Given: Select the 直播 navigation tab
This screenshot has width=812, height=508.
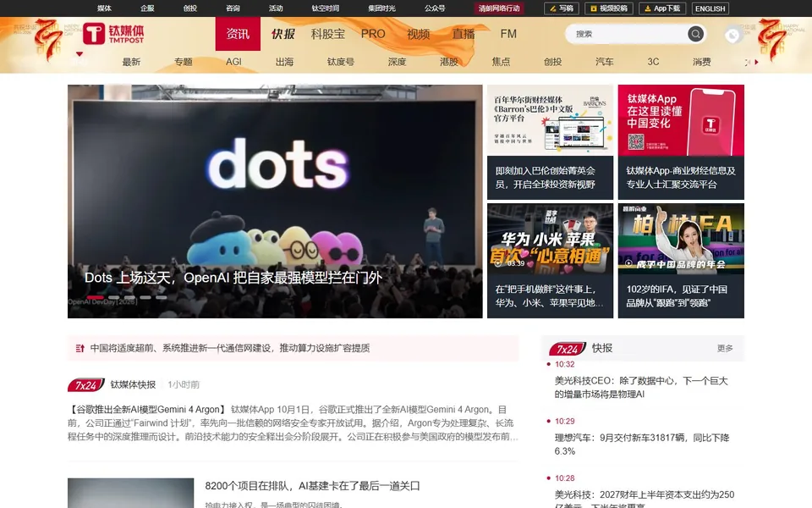Looking at the screenshot, I should [464, 34].
